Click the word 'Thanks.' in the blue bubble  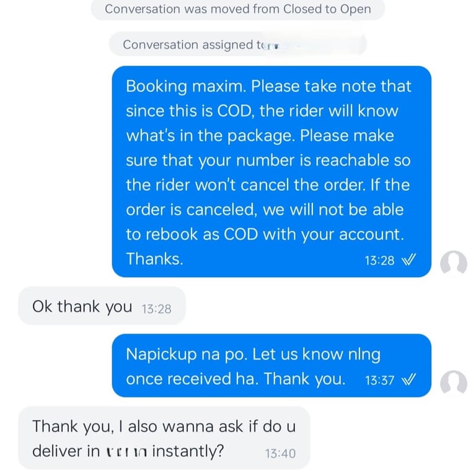[154, 259]
